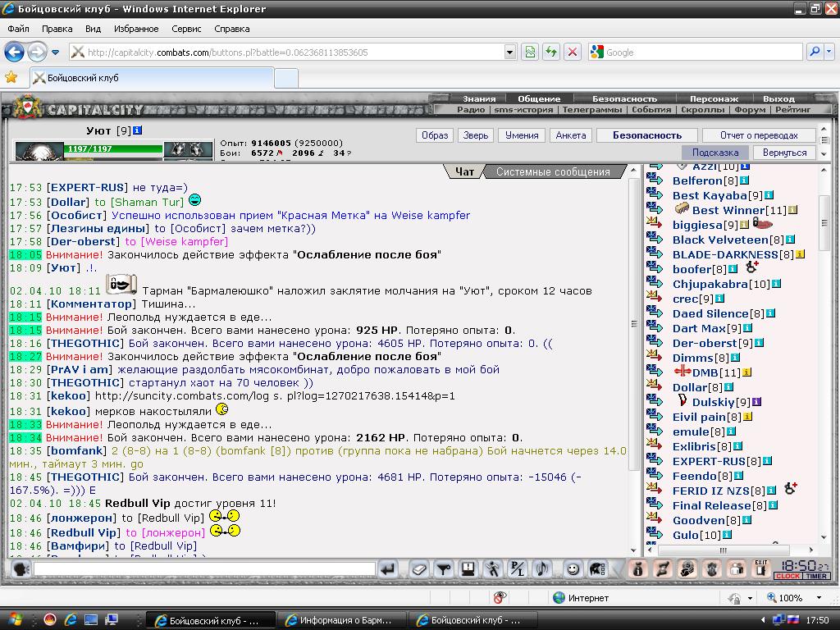Click the player name Black Velveteen
This screenshot has width=840, height=630.
point(721,240)
